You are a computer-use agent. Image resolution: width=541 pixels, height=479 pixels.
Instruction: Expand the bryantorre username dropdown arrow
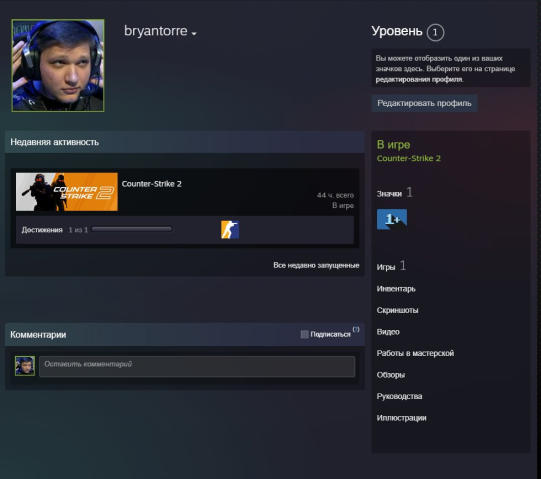pyautogui.click(x=194, y=33)
